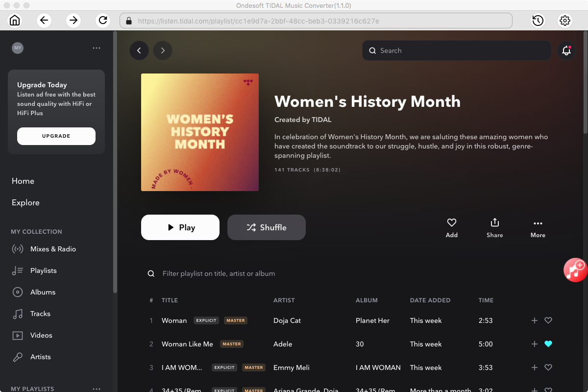
Task: Reload the page with the refresh icon
Action: click(x=103, y=21)
